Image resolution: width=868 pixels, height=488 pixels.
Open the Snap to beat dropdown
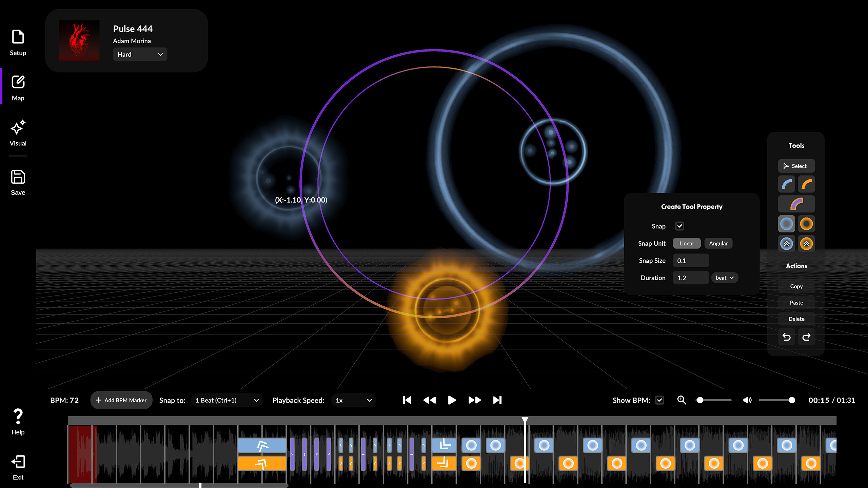point(226,400)
